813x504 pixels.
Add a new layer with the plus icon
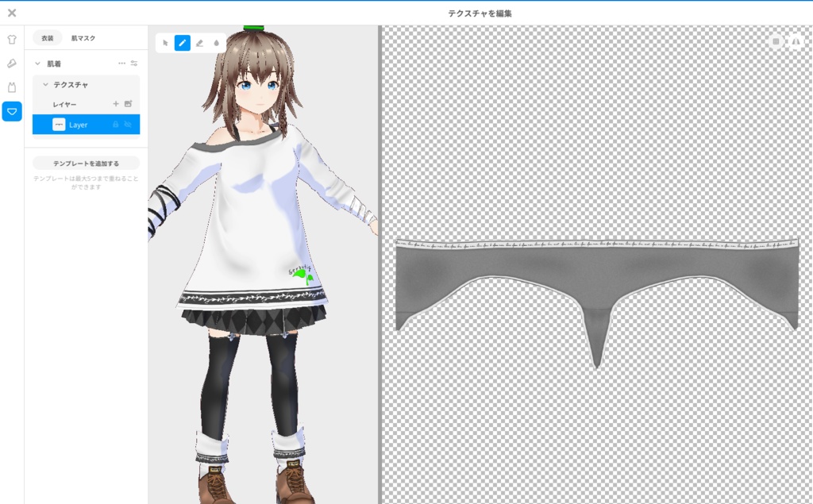pos(116,104)
